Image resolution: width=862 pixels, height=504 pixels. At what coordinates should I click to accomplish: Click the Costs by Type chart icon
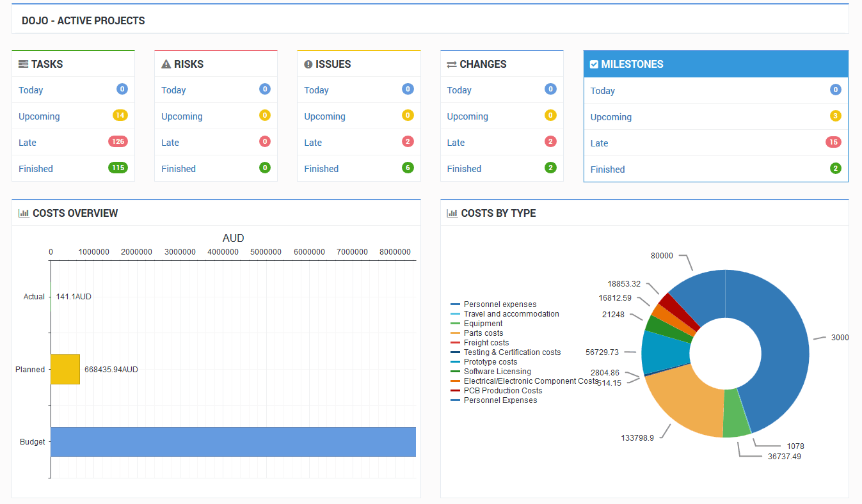pos(452,213)
